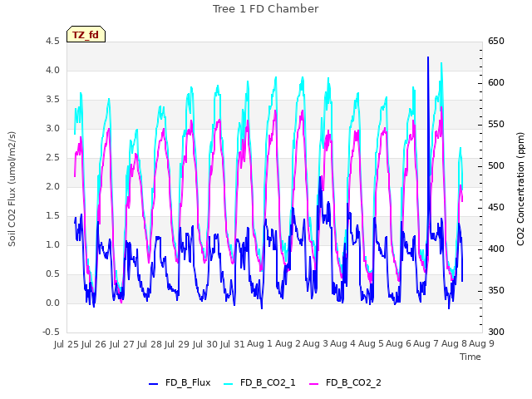Click the 2.0 left-axis tick label
This screenshot has height=399, width=532.
click(x=52, y=186)
